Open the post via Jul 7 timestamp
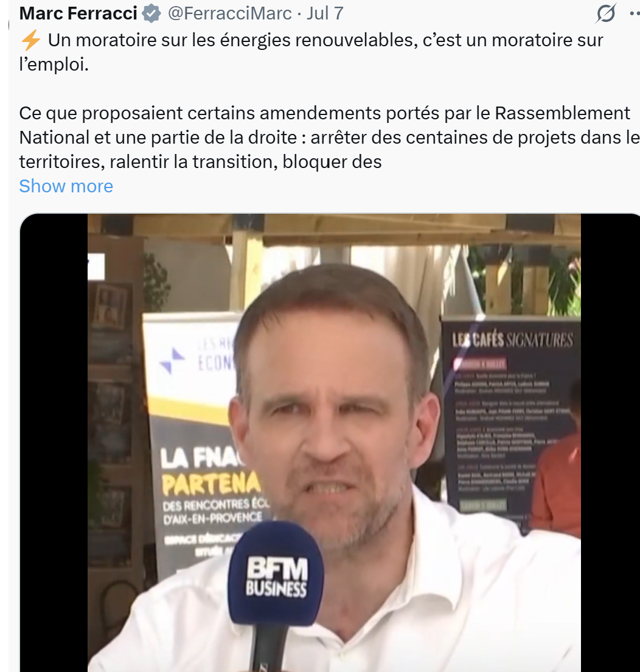 tap(325, 13)
